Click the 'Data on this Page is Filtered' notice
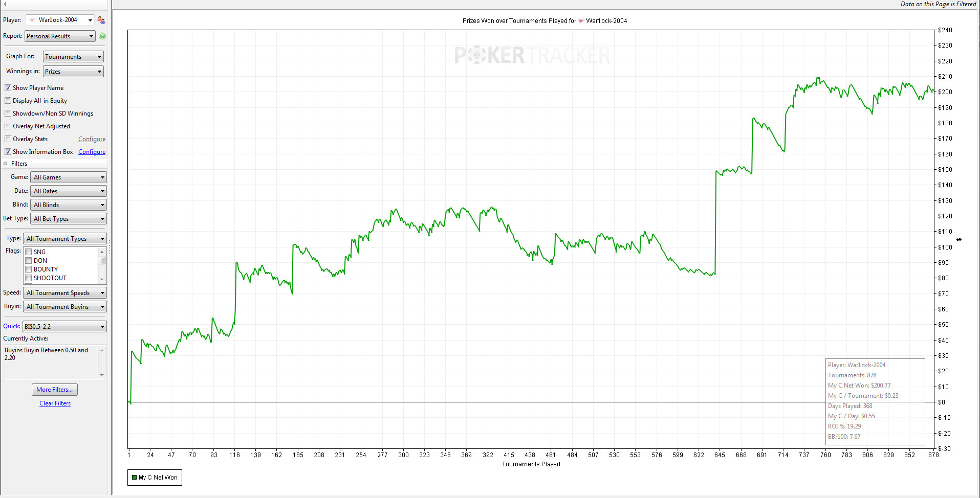Image resolution: width=980 pixels, height=498 pixels. pos(939,4)
